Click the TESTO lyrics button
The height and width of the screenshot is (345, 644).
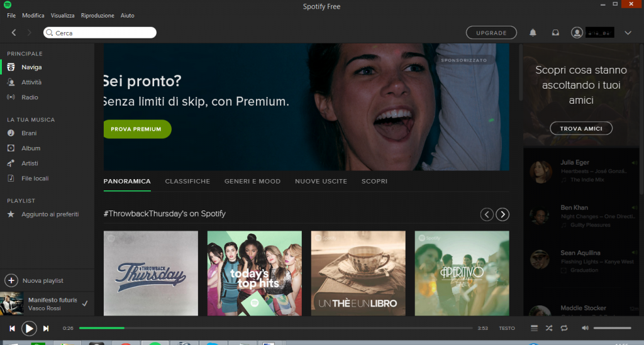coord(507,328)
